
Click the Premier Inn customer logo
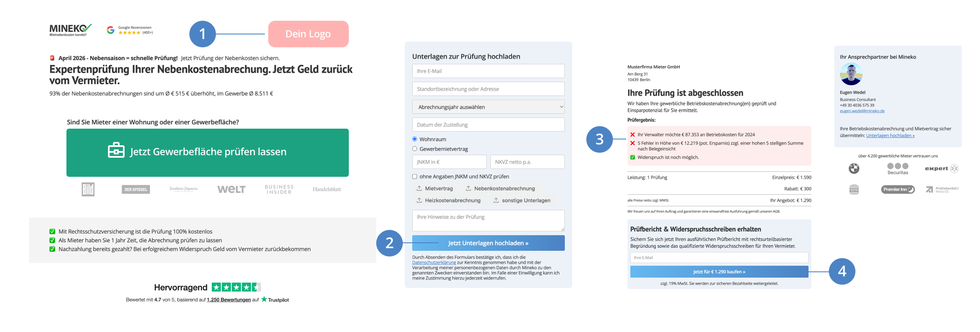(898, 190)
